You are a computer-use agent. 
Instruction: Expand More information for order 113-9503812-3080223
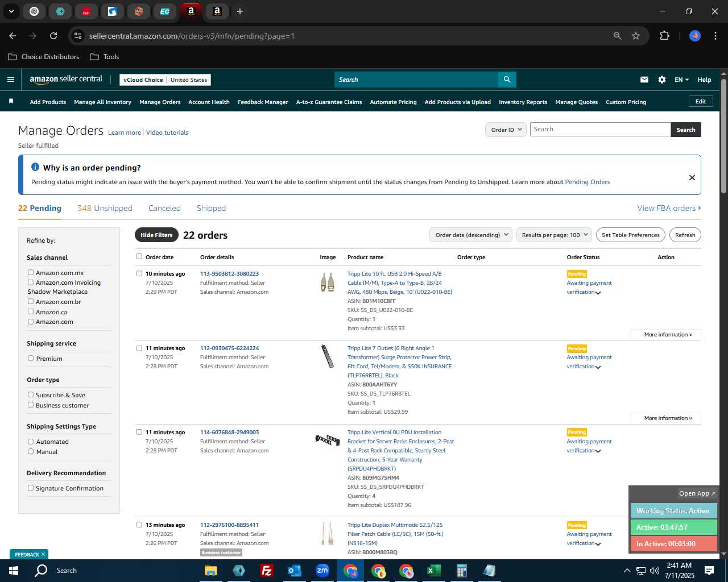(666, 335)
